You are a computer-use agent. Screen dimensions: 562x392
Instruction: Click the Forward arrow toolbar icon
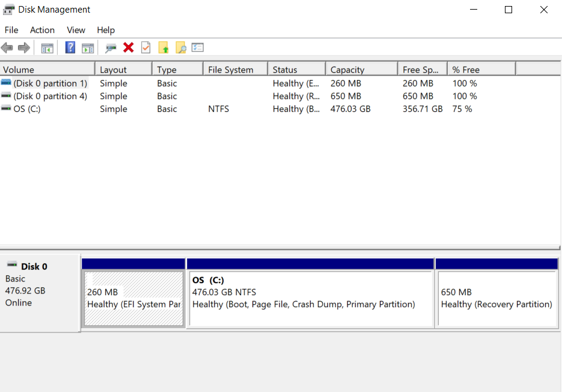pos(23,47)
